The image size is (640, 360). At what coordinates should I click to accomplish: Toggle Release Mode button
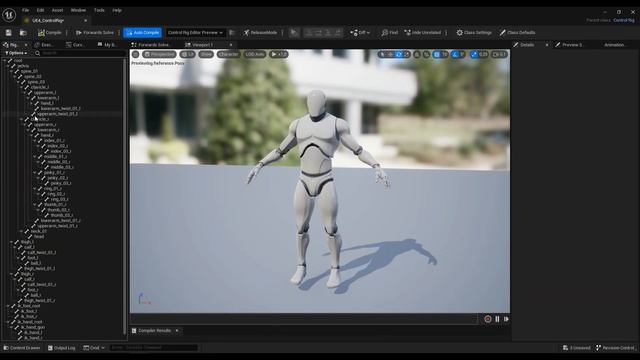coord(260,33)
